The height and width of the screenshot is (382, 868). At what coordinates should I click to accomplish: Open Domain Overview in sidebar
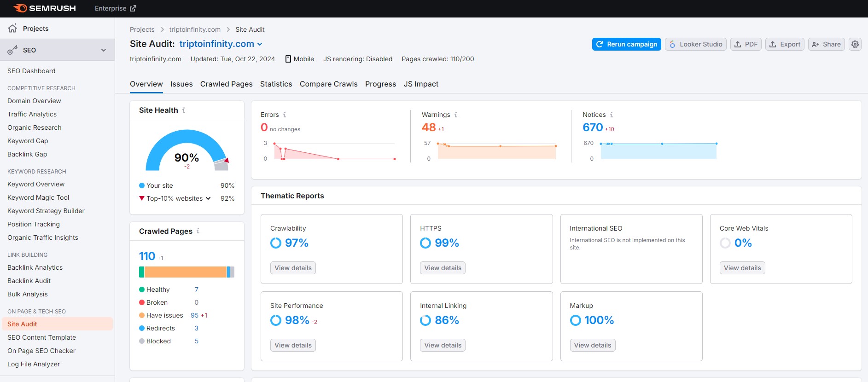pyautogui.click(x=34, y=101)
